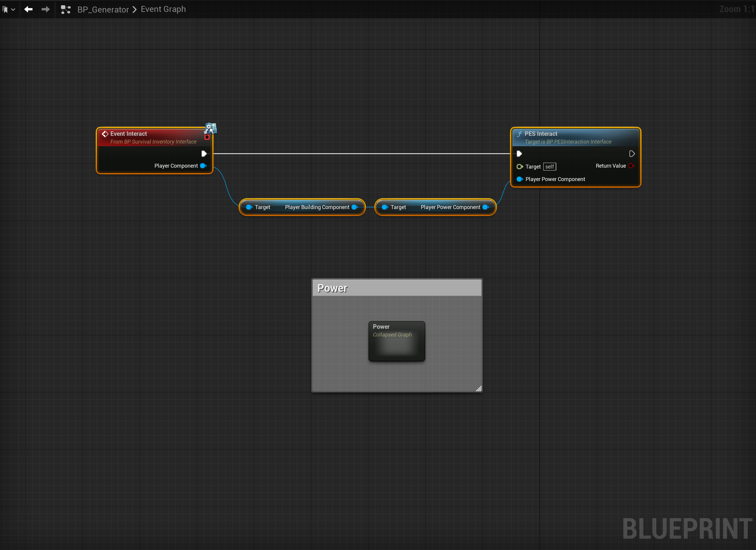Screen dimensions: 756x550
Task: Click the Player Component output pin
Action: [x=203, y=166]
